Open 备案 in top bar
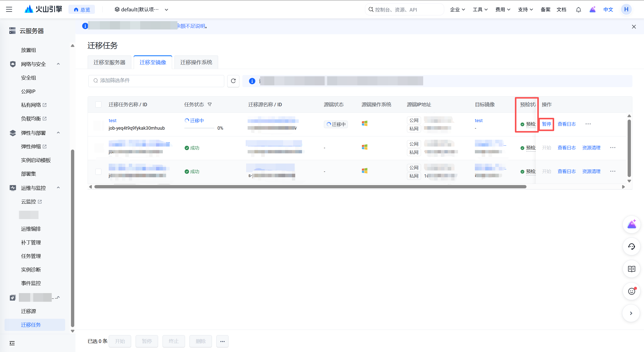 click(x=545, y=10)
